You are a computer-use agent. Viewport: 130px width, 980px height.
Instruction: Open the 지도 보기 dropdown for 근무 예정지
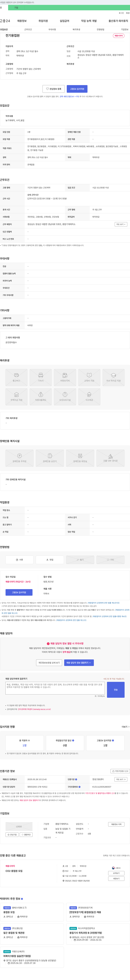click(x=121, y=224)
